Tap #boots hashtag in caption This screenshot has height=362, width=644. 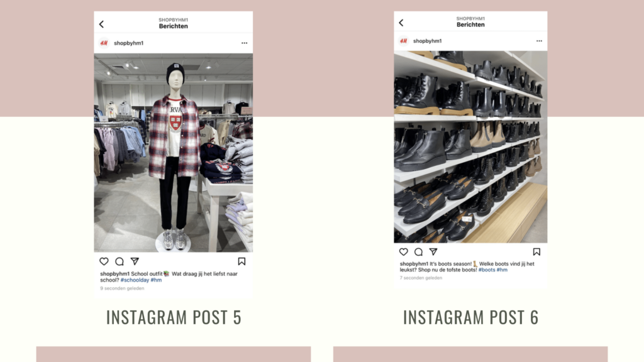487,270
